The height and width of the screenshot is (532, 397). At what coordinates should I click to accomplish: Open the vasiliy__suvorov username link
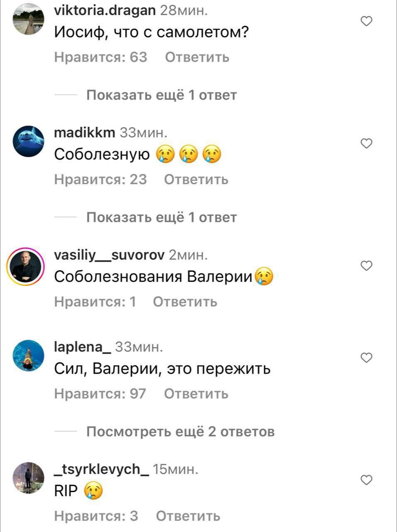coord(110,255)
